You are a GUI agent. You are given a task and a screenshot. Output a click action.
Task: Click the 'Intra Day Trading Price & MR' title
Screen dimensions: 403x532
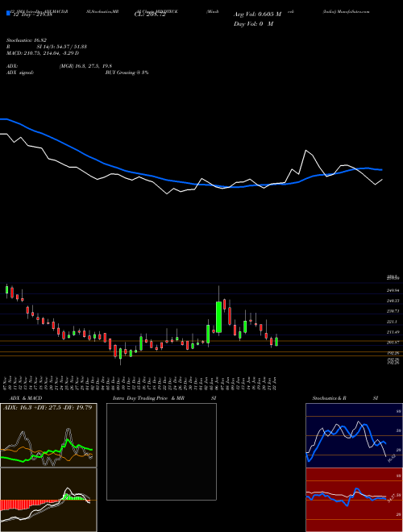click(148, 398)
